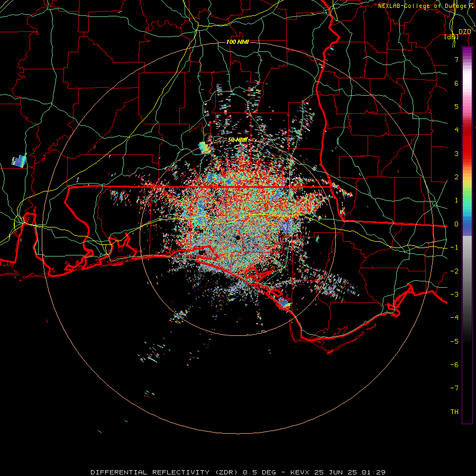
Task: Click the "-4" value on the dB scale
Action: coord(454,318)
